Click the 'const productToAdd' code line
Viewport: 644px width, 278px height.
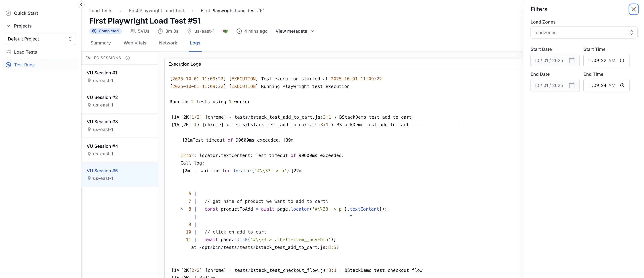click(296, 209)
